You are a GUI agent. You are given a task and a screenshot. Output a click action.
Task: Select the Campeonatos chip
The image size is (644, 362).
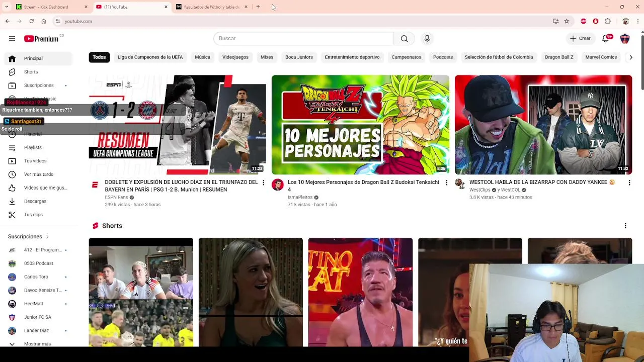click(x=406, y=57)
